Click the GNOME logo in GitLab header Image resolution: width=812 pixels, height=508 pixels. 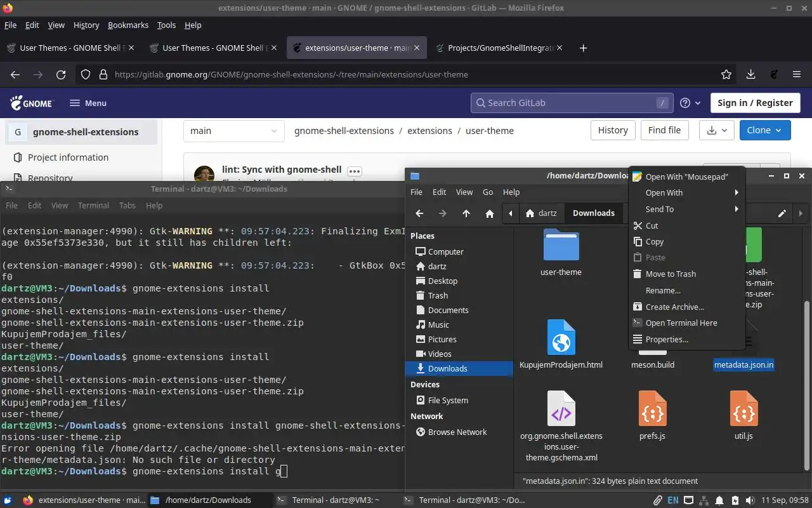32,103
